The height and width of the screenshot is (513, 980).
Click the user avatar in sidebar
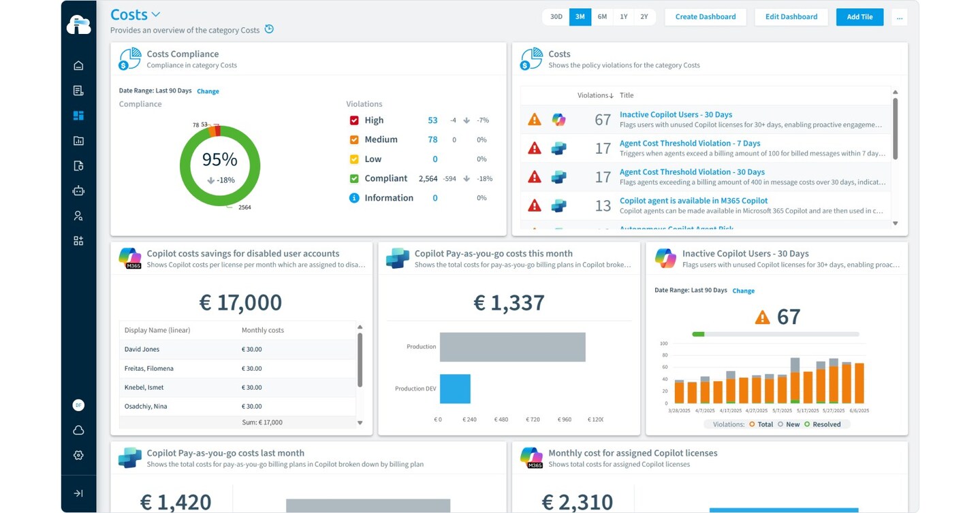78,405
